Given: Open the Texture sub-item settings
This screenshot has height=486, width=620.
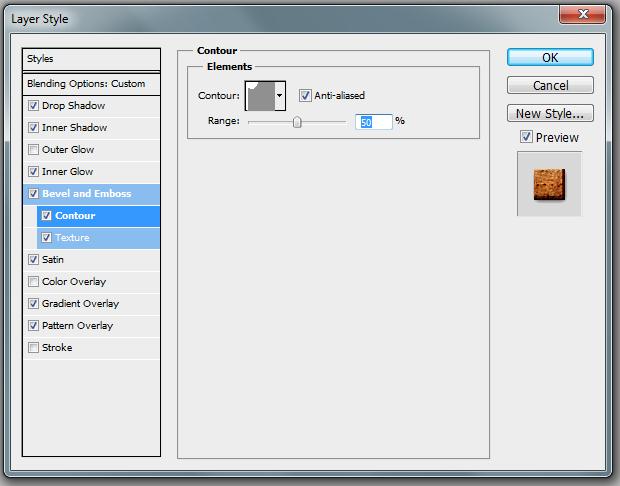Looking at the screenshot, I should point(73,238).
